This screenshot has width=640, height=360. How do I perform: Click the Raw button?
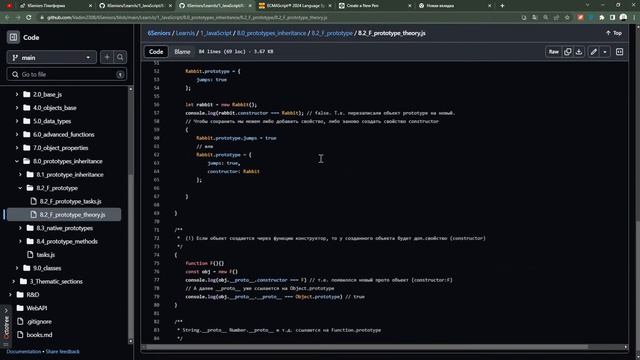point(553,52)
